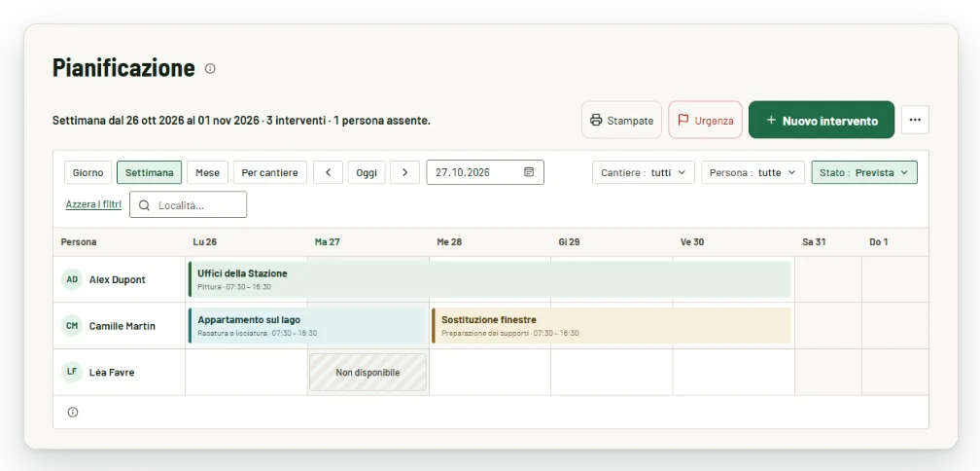This screenshot has height=471, width=980.
Task: Open the Appartamento sul lago intervention
Action: pyautogui.click(x=307, y=325)
